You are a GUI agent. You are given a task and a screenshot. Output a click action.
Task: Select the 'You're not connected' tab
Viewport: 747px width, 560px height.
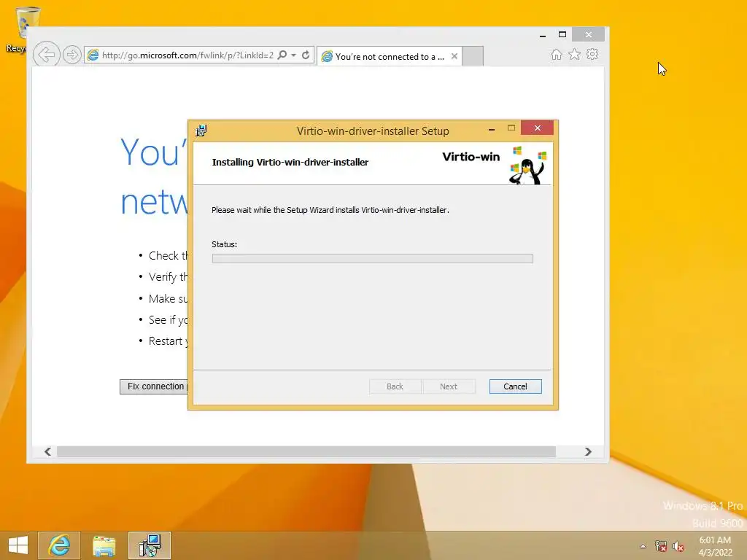click(x=389, y=56)
